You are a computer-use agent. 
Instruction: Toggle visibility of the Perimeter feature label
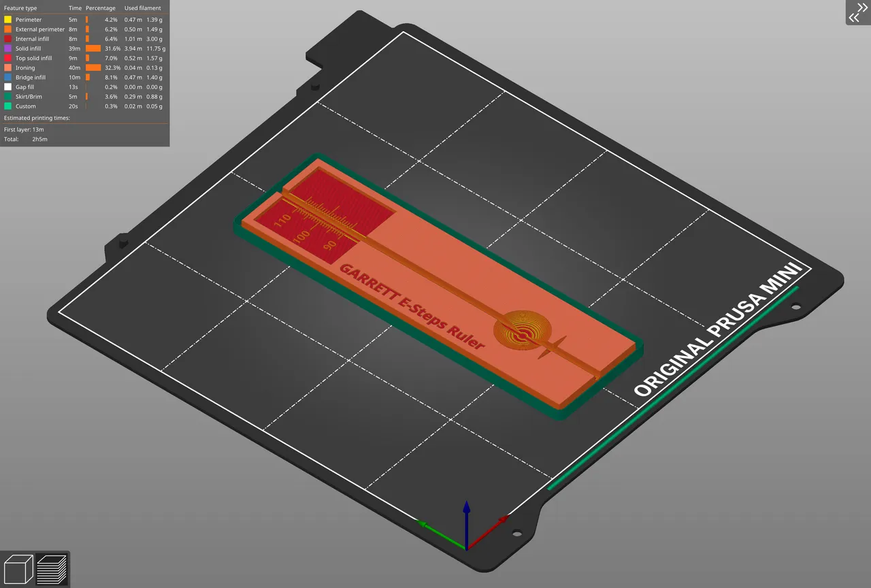pos(29,20)
